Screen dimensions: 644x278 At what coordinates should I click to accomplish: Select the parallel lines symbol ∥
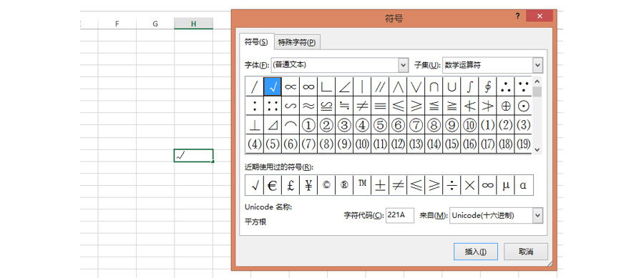(380, 86)
